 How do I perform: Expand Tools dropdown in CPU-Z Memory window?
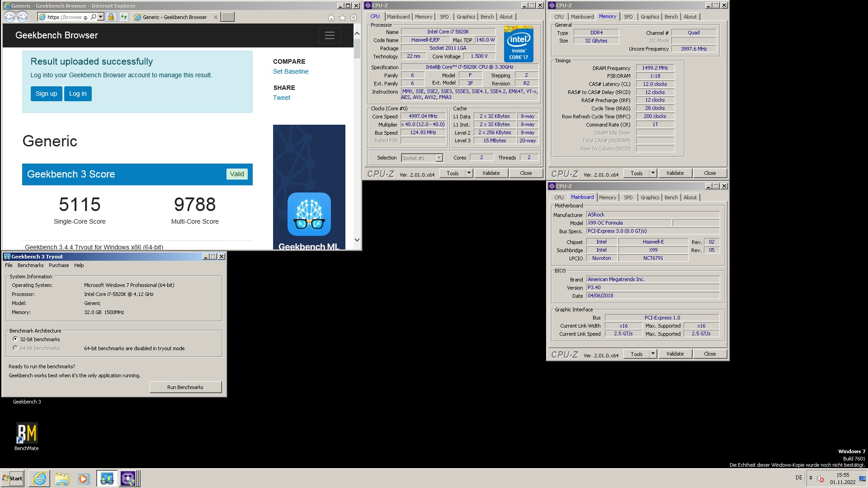pyautogui.click(x=653, y=173)
